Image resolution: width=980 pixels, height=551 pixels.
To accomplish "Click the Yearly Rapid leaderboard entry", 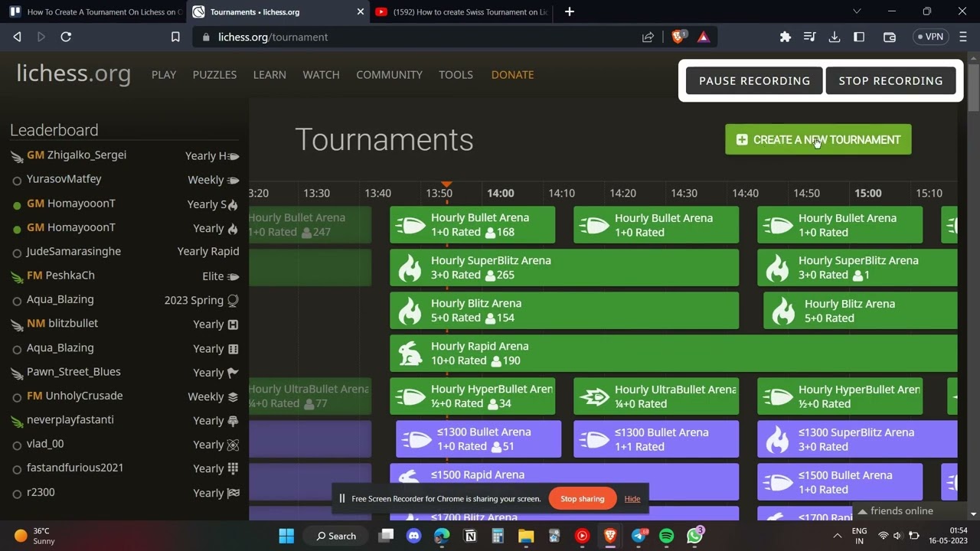I will click(x=208, y=251).
